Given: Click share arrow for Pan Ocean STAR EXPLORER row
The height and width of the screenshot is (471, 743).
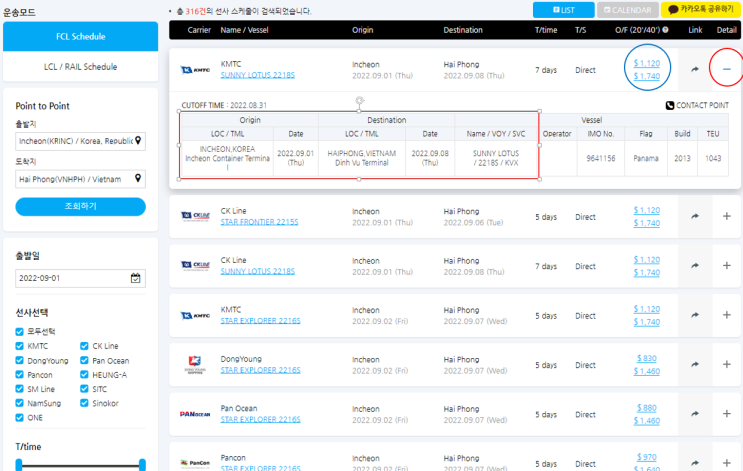Looking at the screenshot, I should coord(695,414).
